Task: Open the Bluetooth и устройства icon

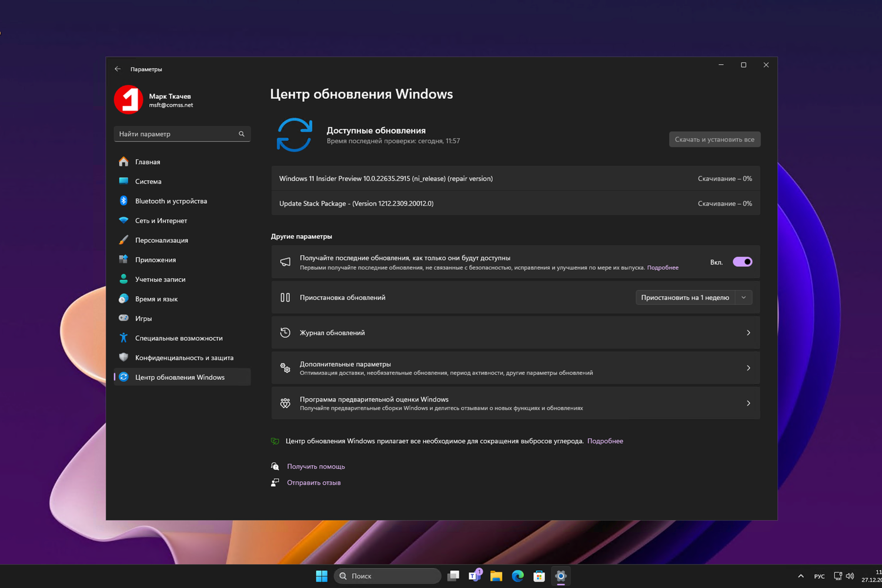Action: (123, 201)
